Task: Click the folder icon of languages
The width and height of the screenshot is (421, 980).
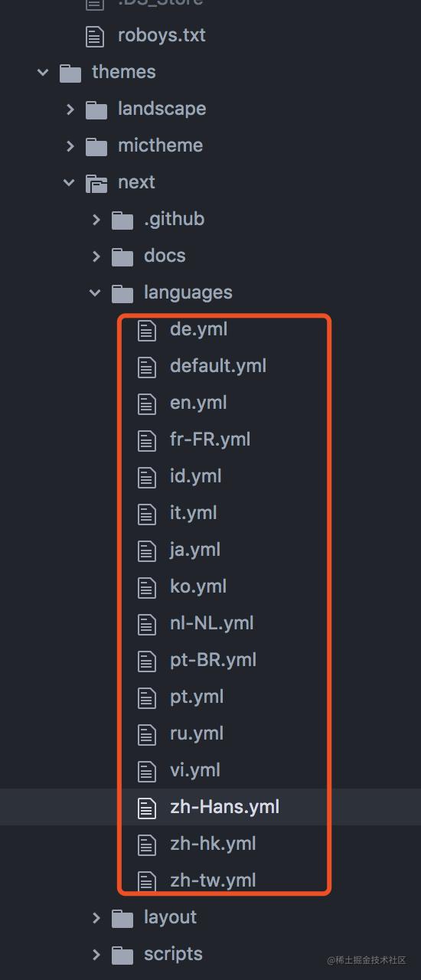Action: 122,293
